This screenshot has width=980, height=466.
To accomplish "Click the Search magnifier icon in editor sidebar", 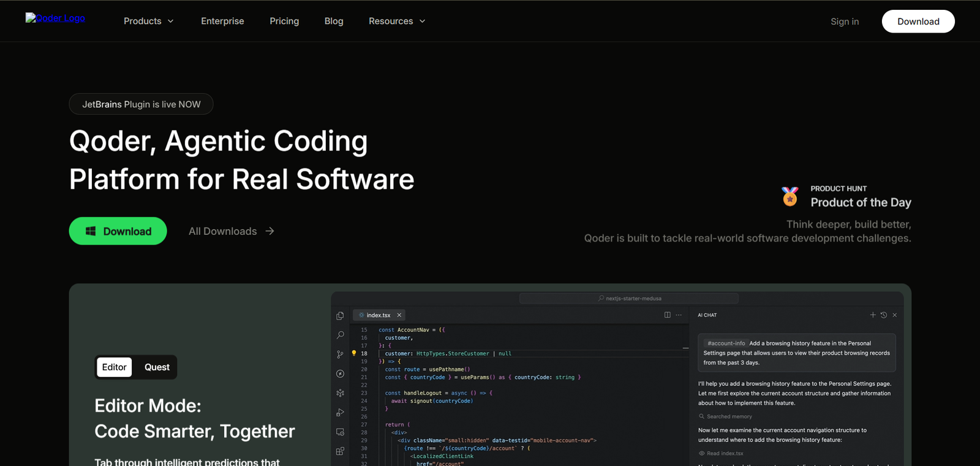I will 340,335.
